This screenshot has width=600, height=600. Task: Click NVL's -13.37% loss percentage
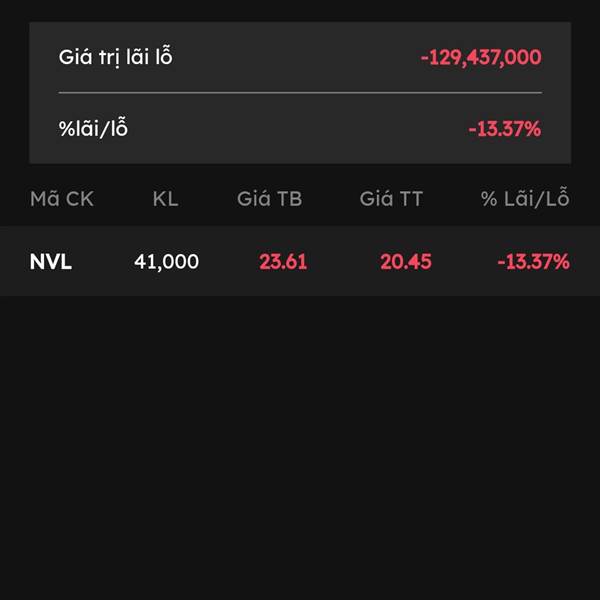click(x=533, y=262)
